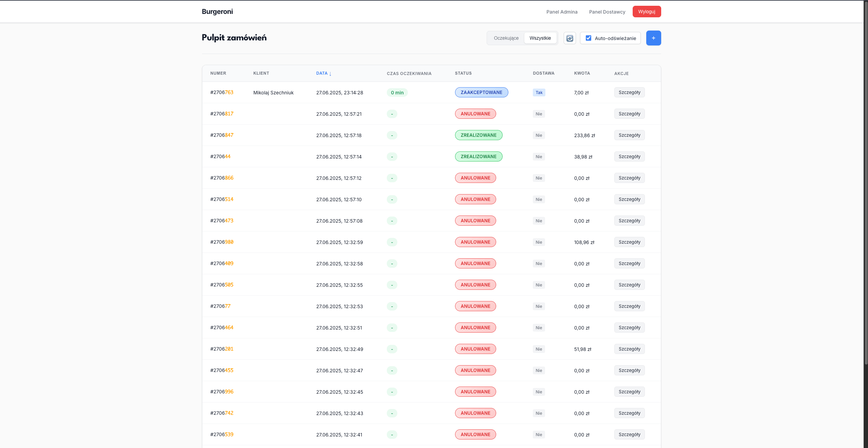The height and width of the screenshot is (448, 868).
Task: Click order number #2706763
Action: [222, 92]
